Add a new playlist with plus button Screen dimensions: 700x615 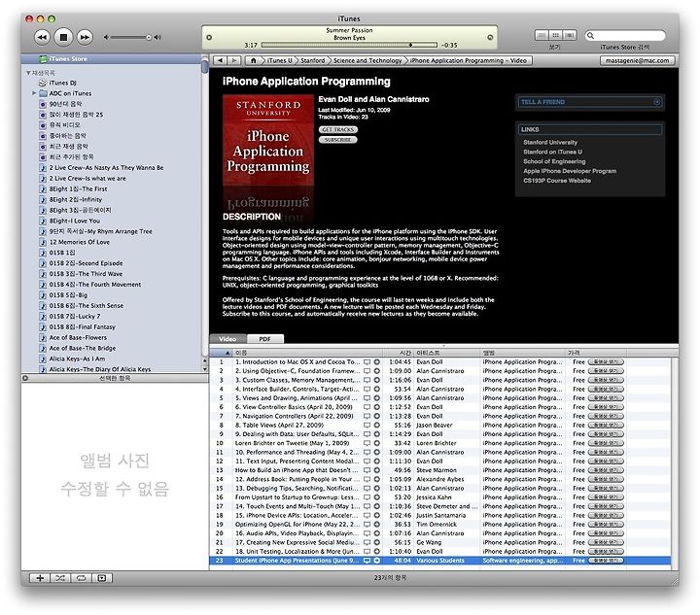pos(40,578)
